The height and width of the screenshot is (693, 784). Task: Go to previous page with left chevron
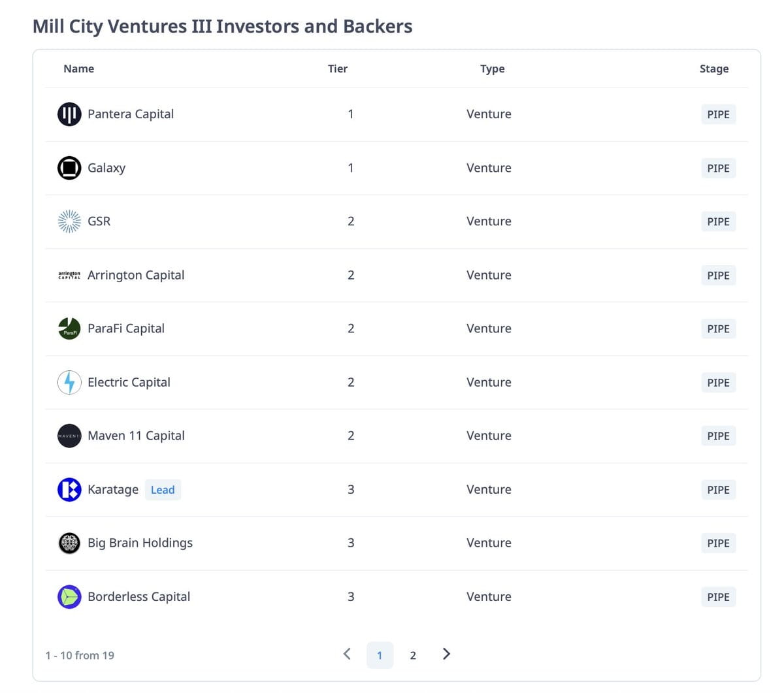(x=347, y=654)
